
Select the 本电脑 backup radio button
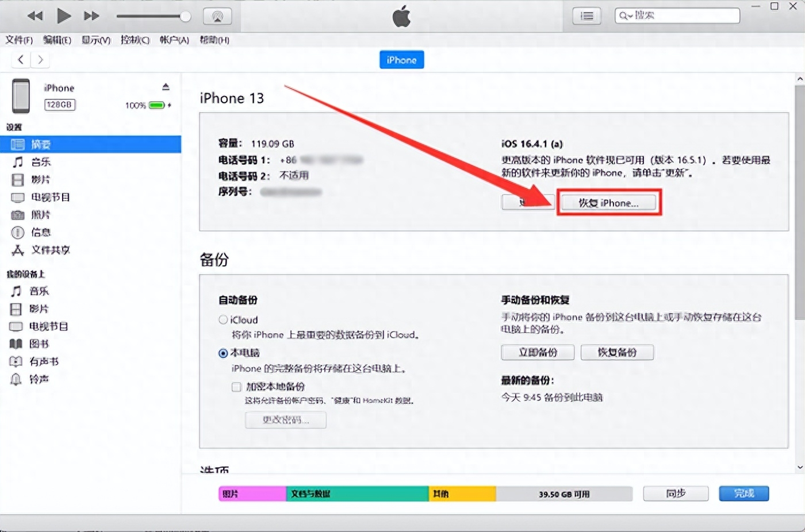[x=223, y=353]
